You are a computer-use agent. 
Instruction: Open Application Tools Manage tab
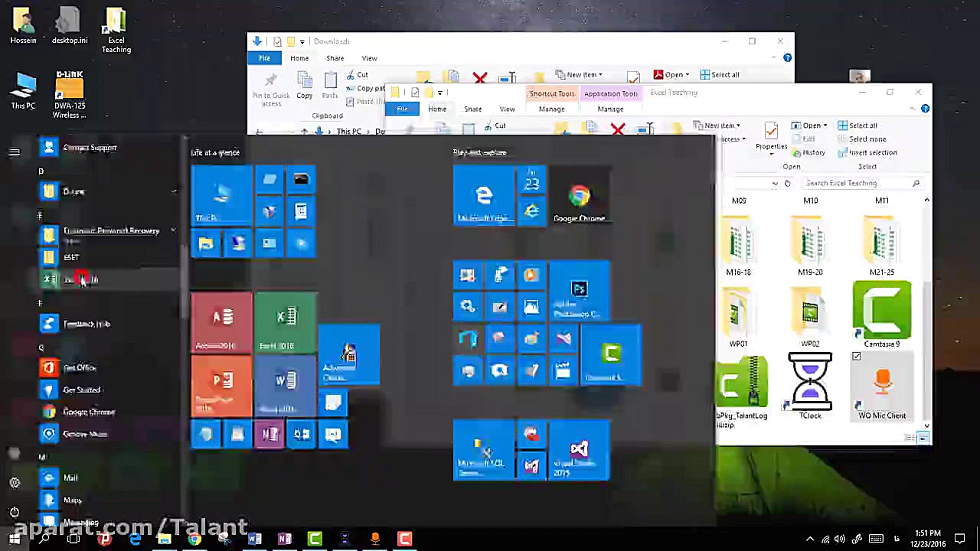(x=610, y=109)
